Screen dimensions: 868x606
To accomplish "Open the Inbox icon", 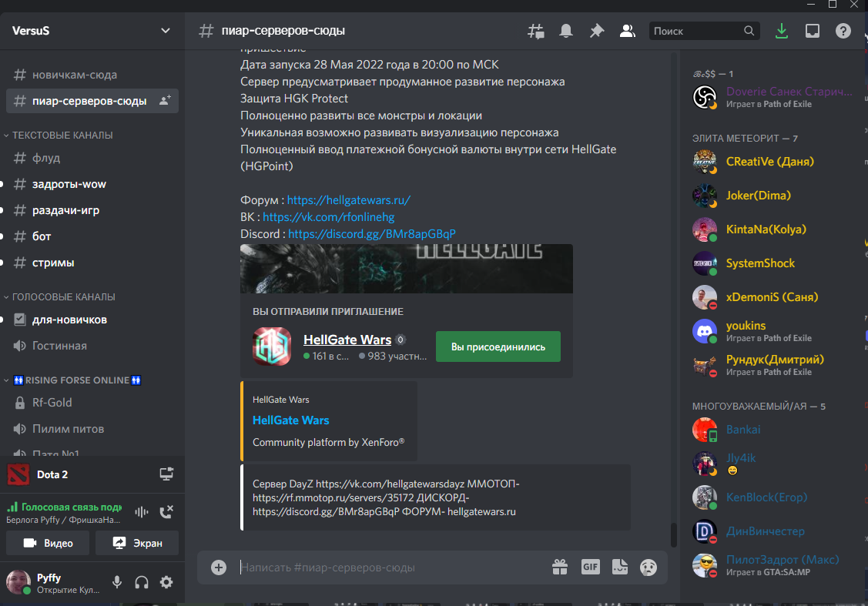I will click(812, 31).
